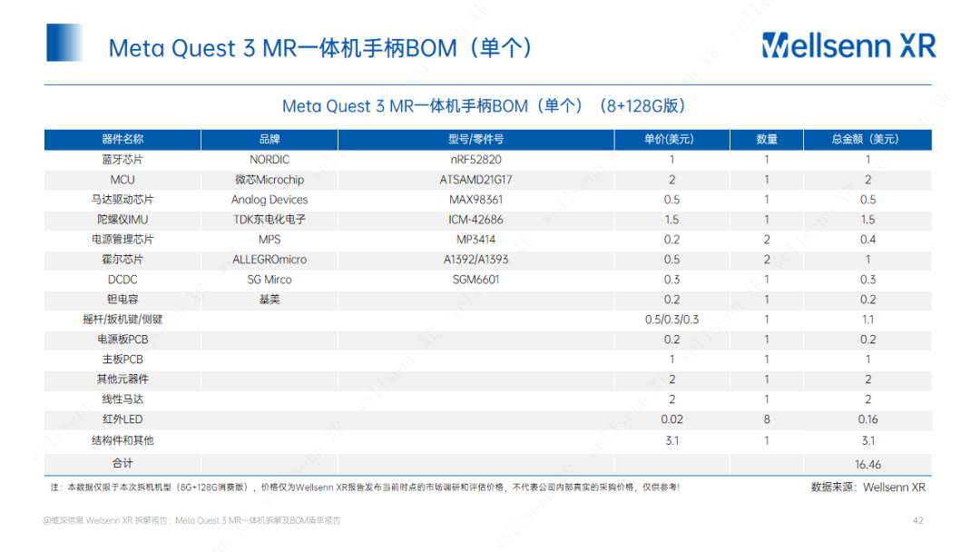Select the '红外LED' cell
980x552 pixels.
pos(122,419)
